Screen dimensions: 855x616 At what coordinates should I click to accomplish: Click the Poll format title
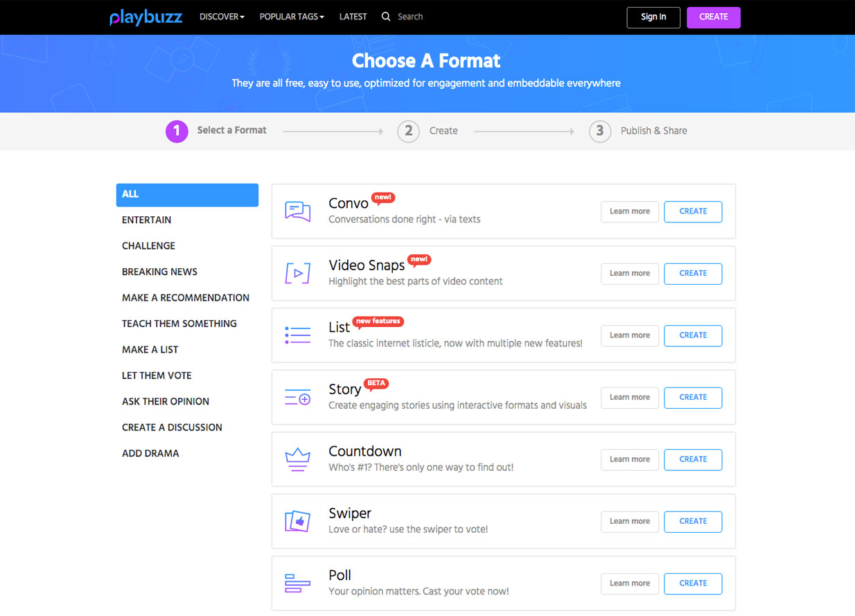click(x=340, y=575)
